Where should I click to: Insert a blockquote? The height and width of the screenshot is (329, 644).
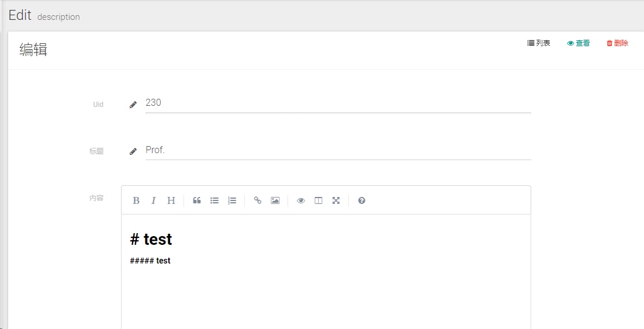click(x=197, y=200)
